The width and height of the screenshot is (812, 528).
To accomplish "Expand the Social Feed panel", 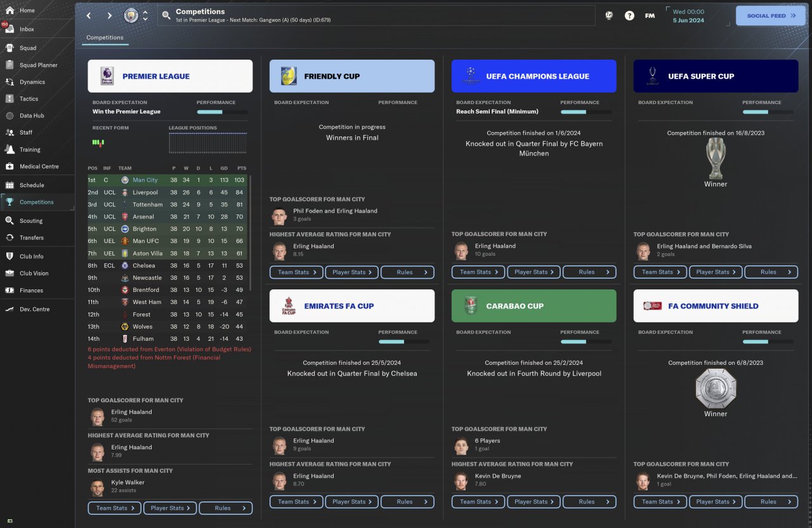I will [x=770, y=16].
